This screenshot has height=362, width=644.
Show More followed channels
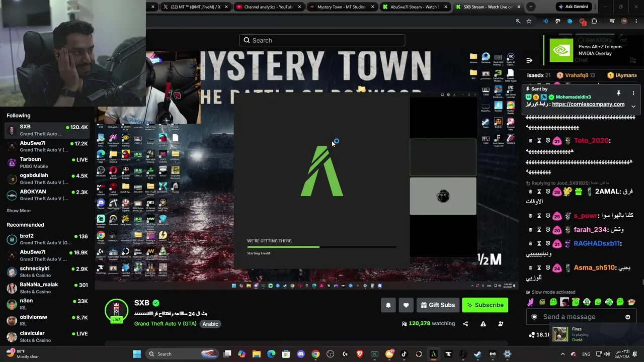[19, 211]
